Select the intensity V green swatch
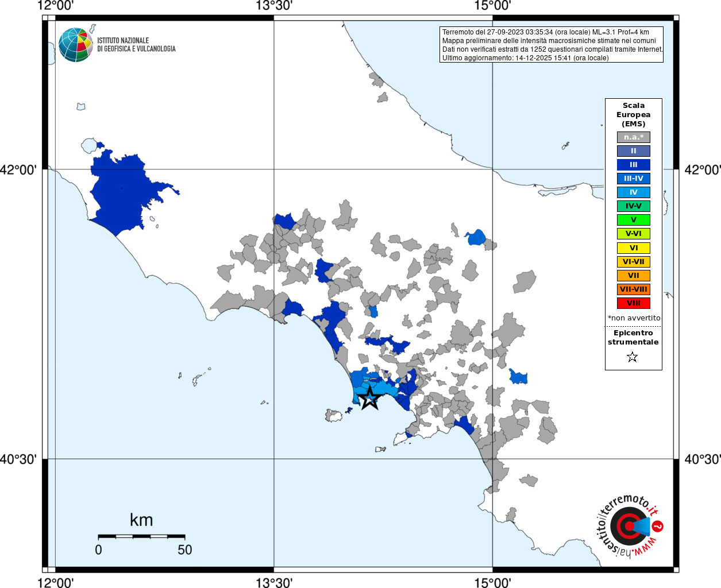Image resolution: width=721 pixels, height=588 pixels. pos(634,220)
